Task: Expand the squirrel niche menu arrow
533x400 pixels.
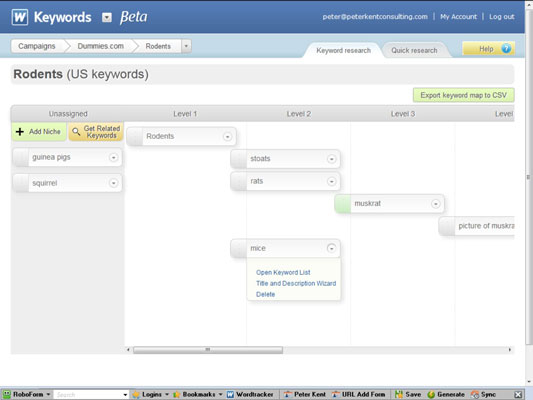Action: (114, 183)
